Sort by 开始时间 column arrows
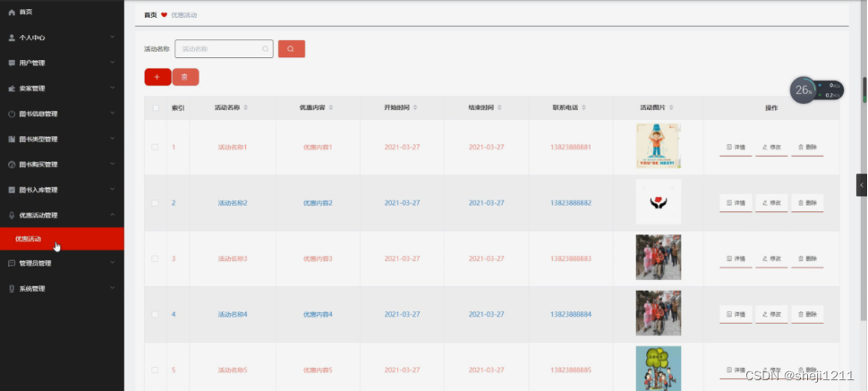Screen dimensions: 868x391 (x=415, y=107)
